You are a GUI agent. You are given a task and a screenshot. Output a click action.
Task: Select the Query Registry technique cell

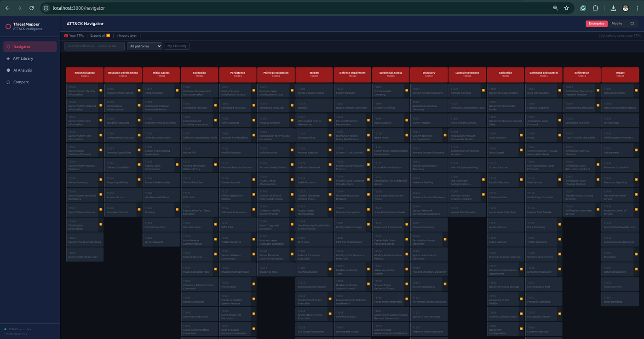click(429, 121)
